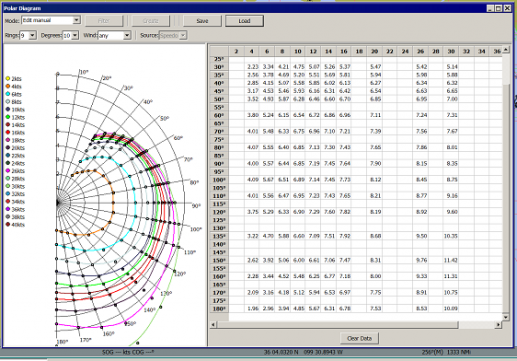Maximize the Polar Diagram window

tap(498, 8)
